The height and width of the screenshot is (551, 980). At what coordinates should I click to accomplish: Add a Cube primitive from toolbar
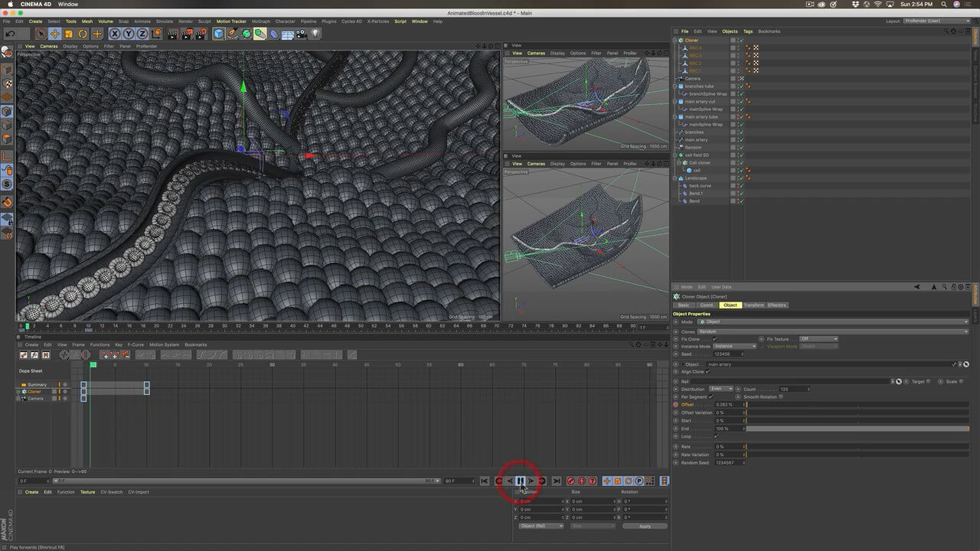pos(219,34)
